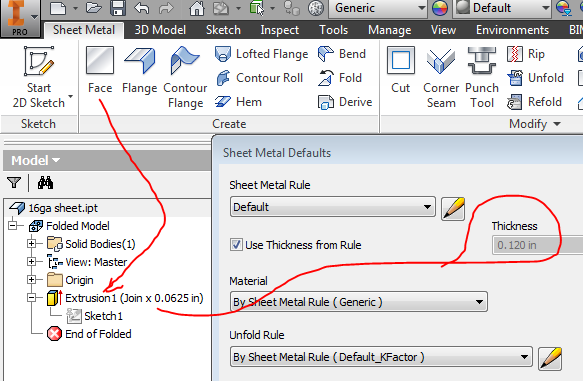This screenshot has height=381, width=583.
Task: Search the model browser with binoculars icon
Action: (x=45, y=183)
